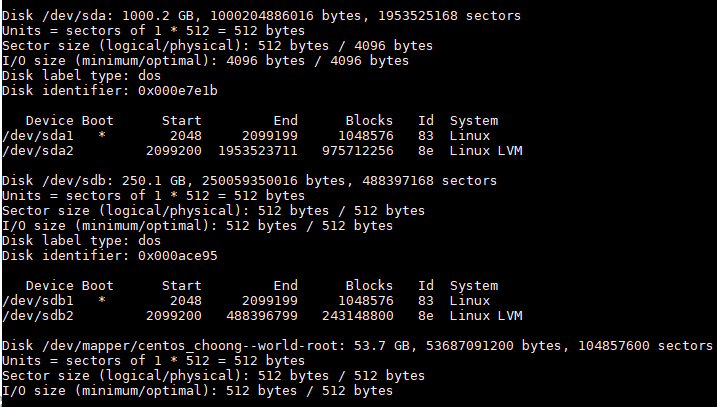Click the '83' Id on the /dev/sdb1 row
This screenshot has height=407, width=717.
(426, 301)
